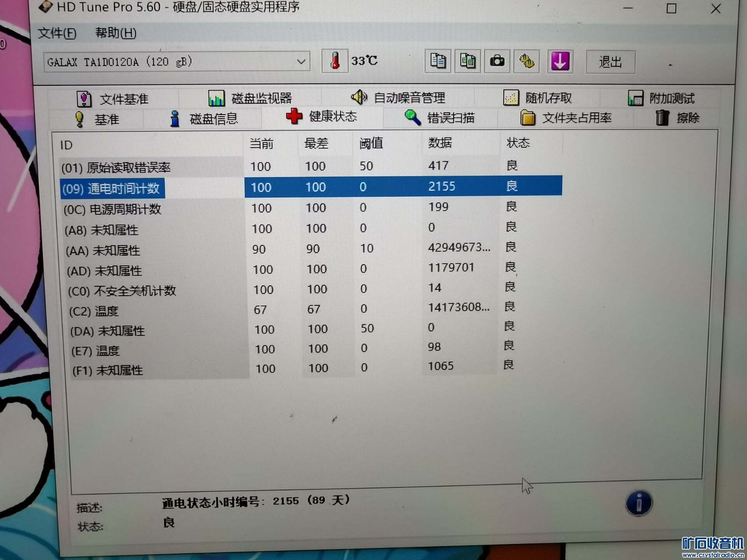Select row (A8) 未知属性
The height and width of the screenshot is (560, 747).
pyautogui.click(x=311, y=229)
